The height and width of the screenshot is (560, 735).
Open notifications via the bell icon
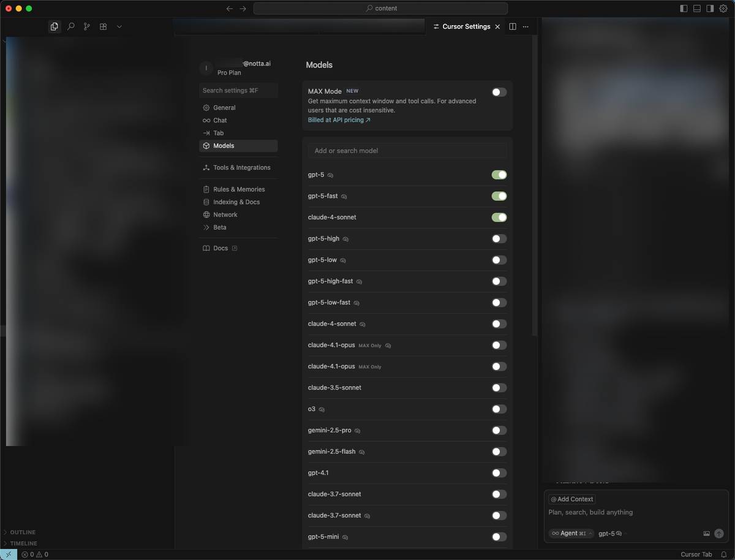pyautogui.click(x=724, y=554)
